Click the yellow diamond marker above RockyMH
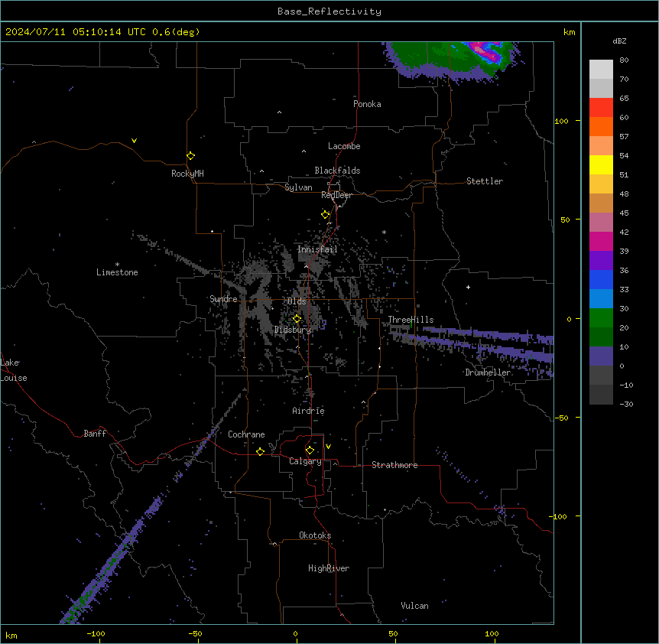 (x=190, y=155)
